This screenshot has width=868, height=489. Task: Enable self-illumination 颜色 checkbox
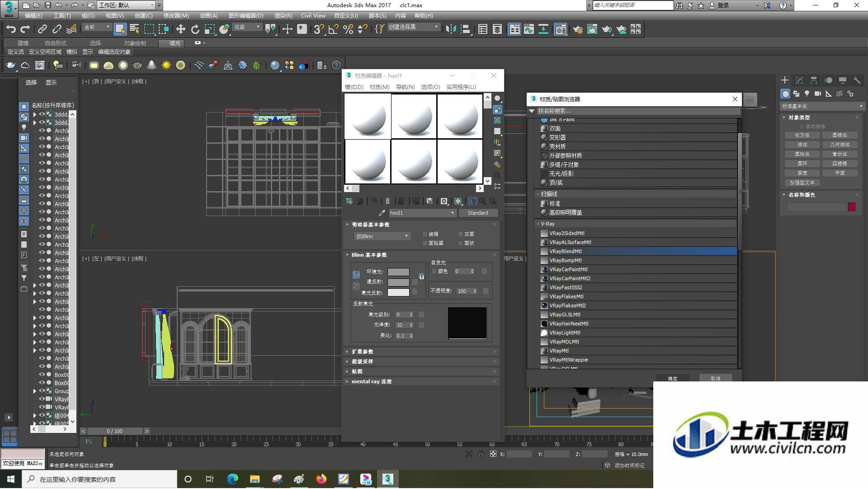(434, 272)
